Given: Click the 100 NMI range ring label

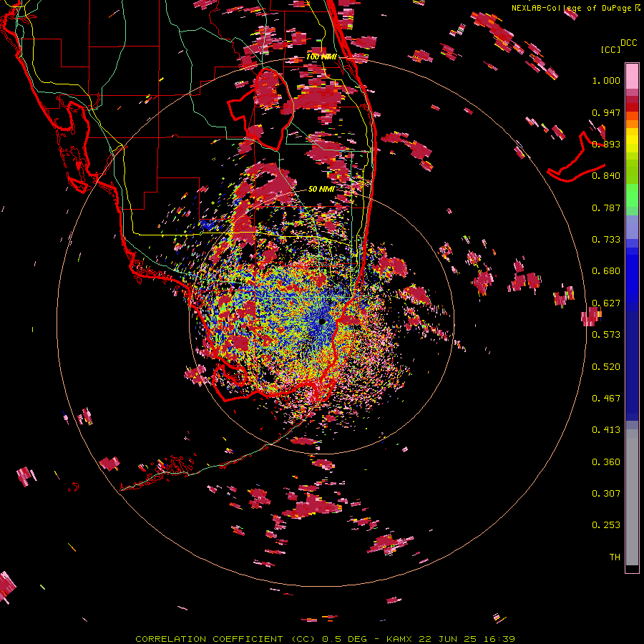Looking at the screenshot, I should tap(321, 57).
